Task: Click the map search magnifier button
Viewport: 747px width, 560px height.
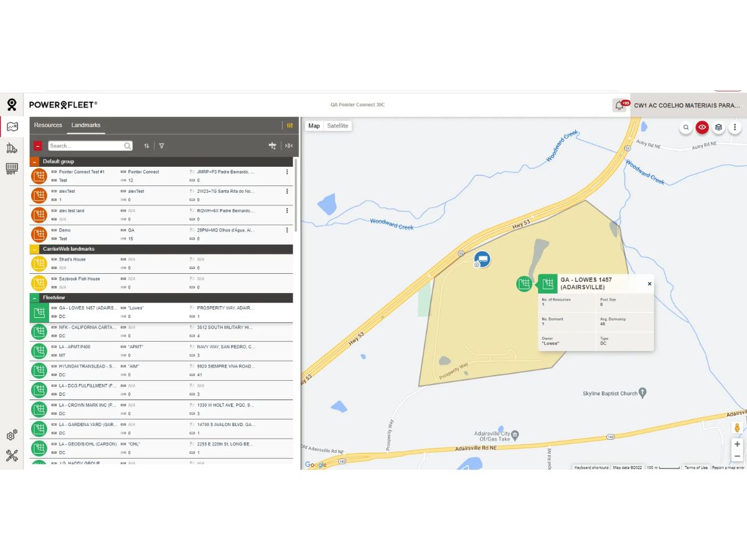Action: tap(686, 128)
